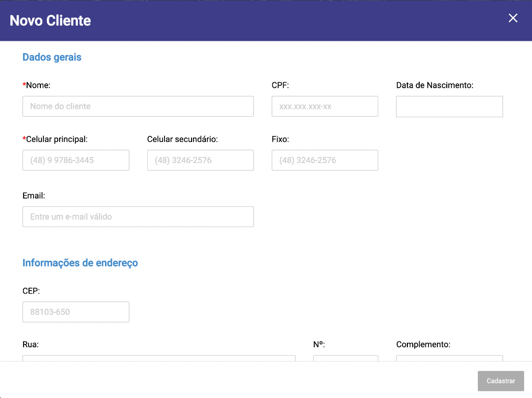Click the Email input field

click(138, 217)
